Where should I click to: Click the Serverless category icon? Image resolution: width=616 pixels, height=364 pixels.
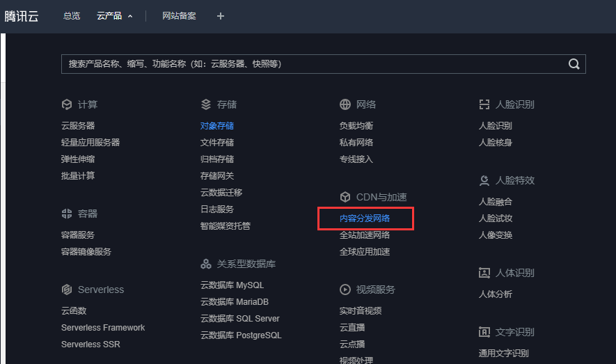tap(67, 290)
